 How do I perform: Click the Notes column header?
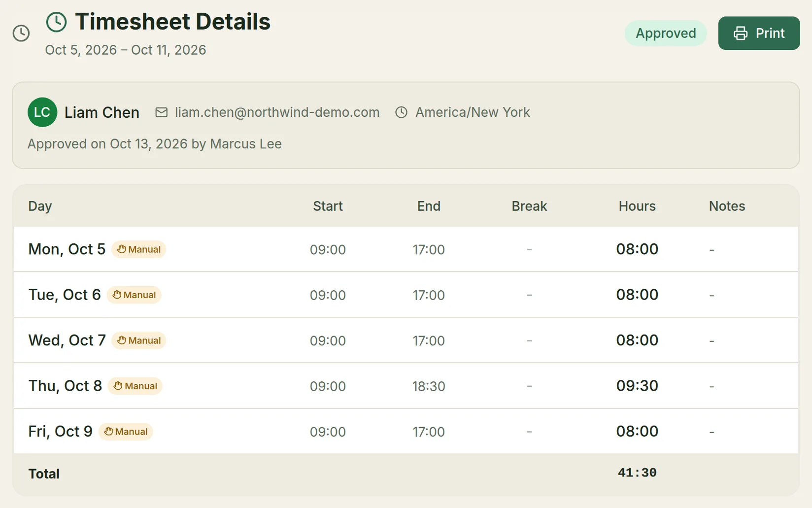pyautogui.click(x=727, y=206)
